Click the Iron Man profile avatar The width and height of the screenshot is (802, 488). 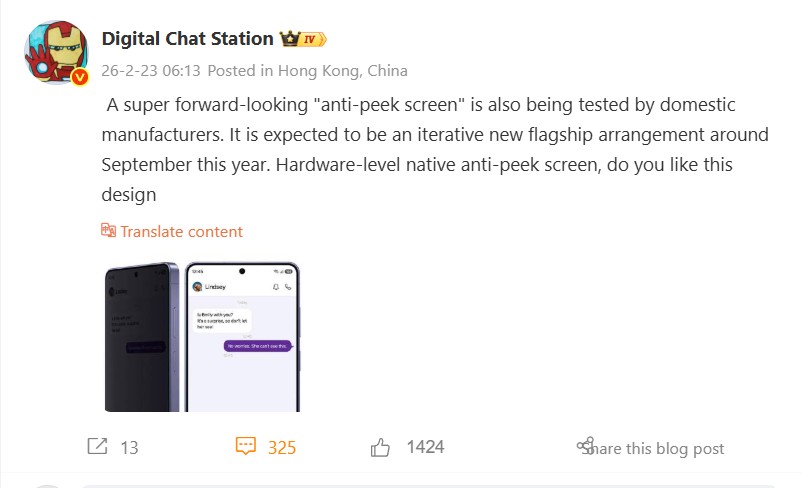point(54,51)
